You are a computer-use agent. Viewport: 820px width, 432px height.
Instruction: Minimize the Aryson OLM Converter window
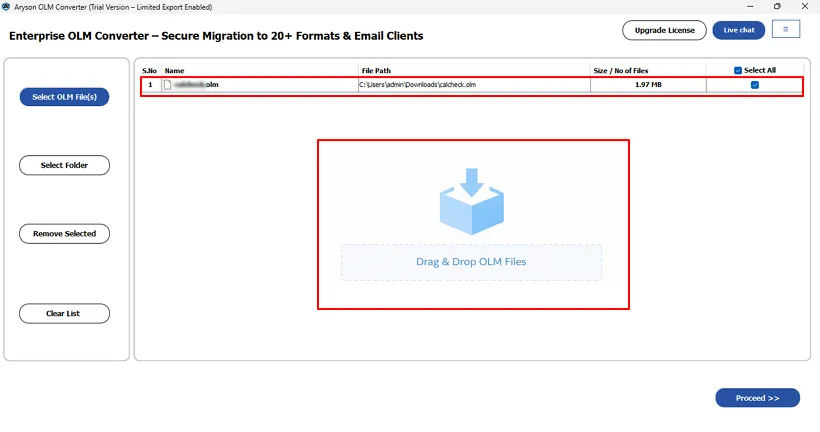point(750,7)
